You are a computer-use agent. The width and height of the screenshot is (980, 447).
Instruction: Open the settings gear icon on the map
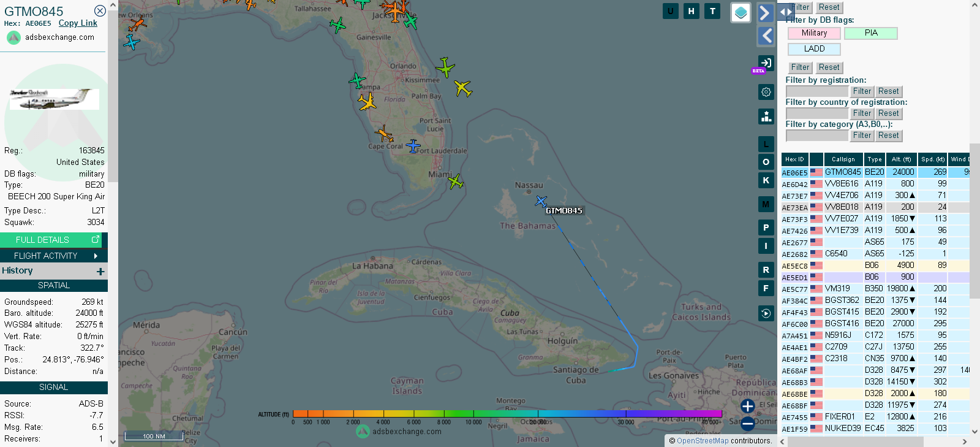pyautogui.click(x=766, y=92)
